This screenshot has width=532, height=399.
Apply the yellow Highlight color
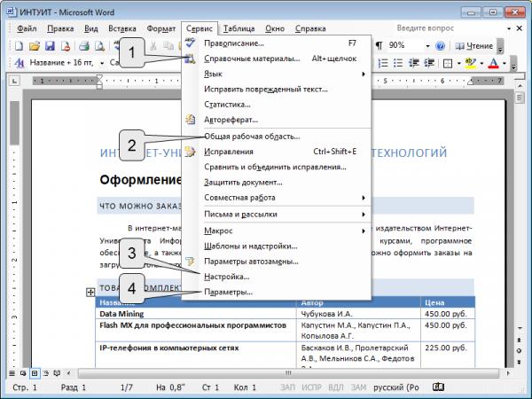[471, 63]
